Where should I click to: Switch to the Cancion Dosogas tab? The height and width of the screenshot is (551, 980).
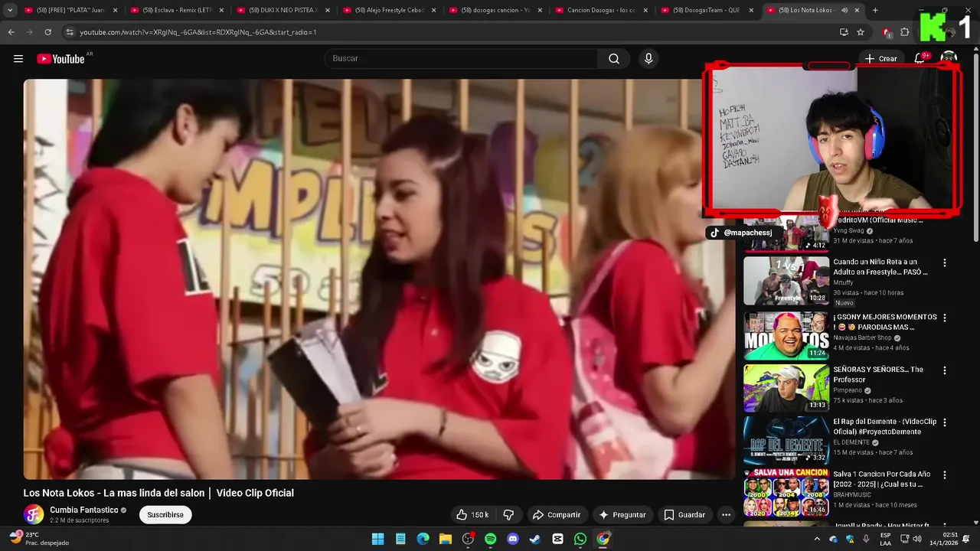603,10
